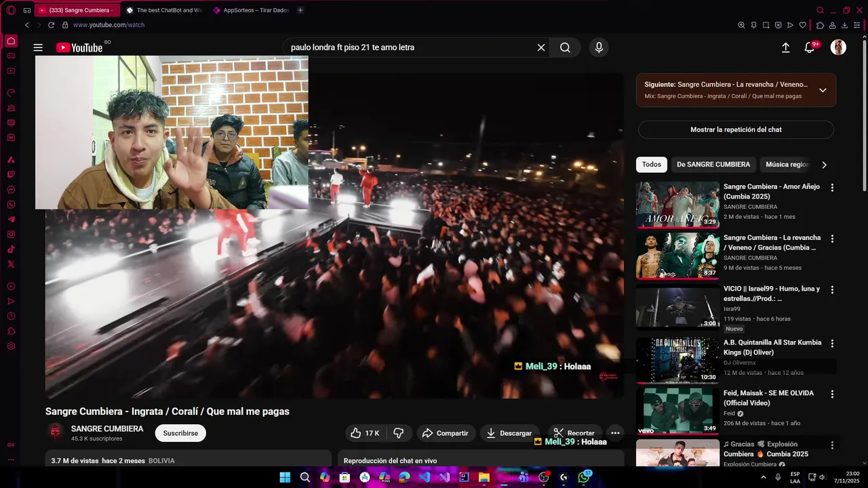The width and height of the screenshot is (868, 488).
Task: Open browser downloads icon
Action: coord(845,25)
